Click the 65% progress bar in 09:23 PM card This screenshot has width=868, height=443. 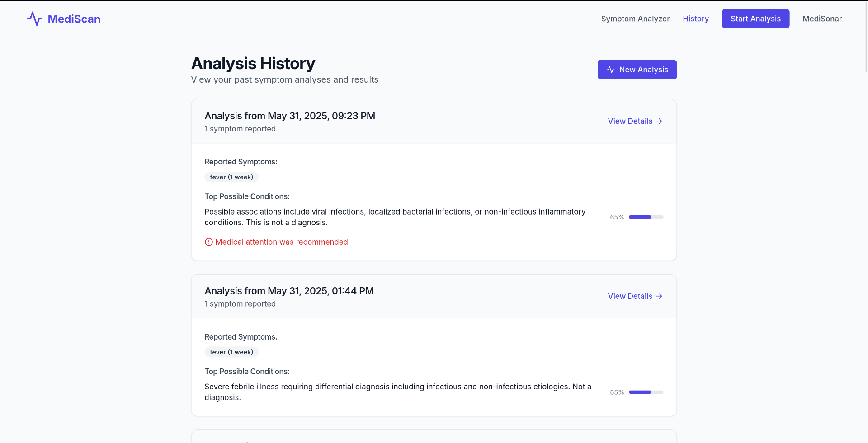[x=646, y=217]
